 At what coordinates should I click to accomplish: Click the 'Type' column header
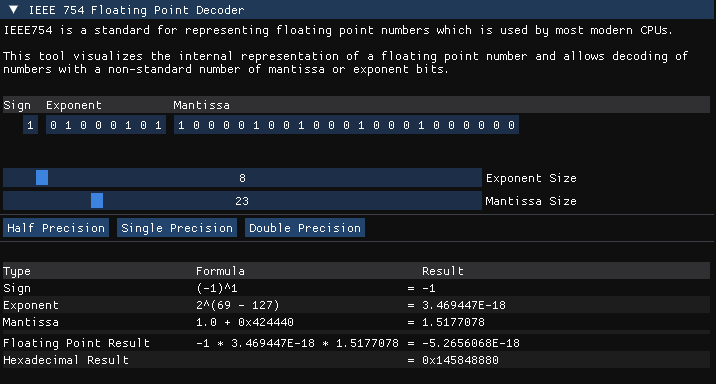click(x=17, y=271)
